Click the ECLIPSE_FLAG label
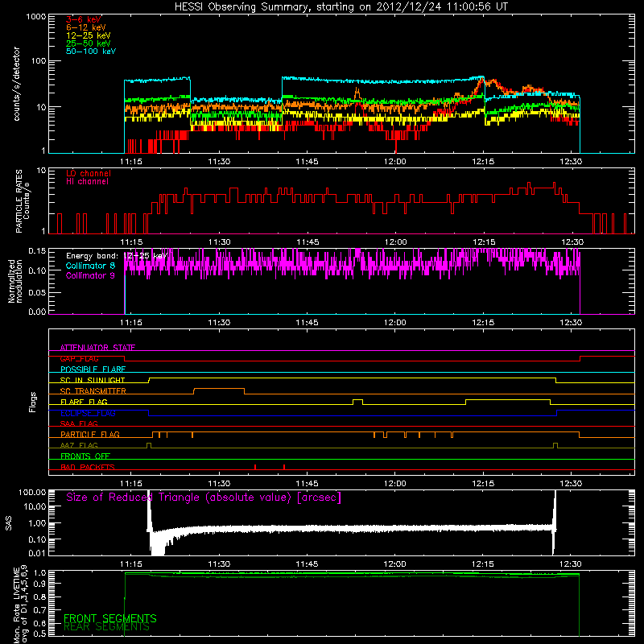Screen dimensions: 644x644 pyautogui.click(x=88, y=413)
